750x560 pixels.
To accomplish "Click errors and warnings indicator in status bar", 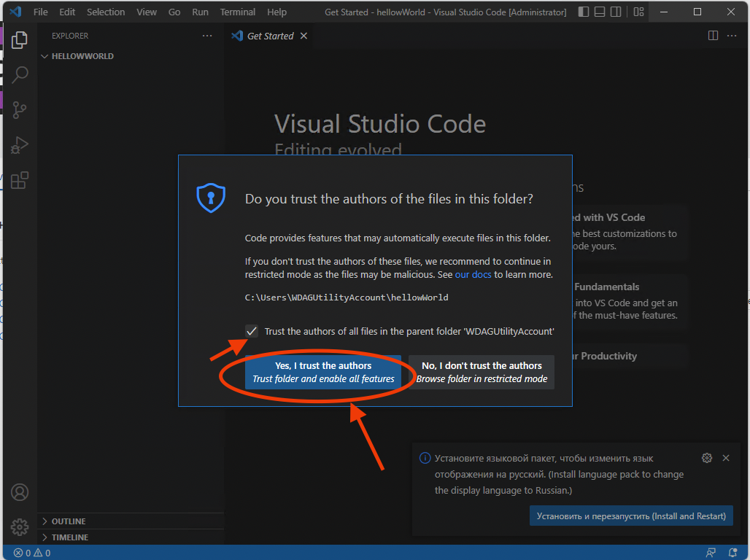I will tap(29, 553).
